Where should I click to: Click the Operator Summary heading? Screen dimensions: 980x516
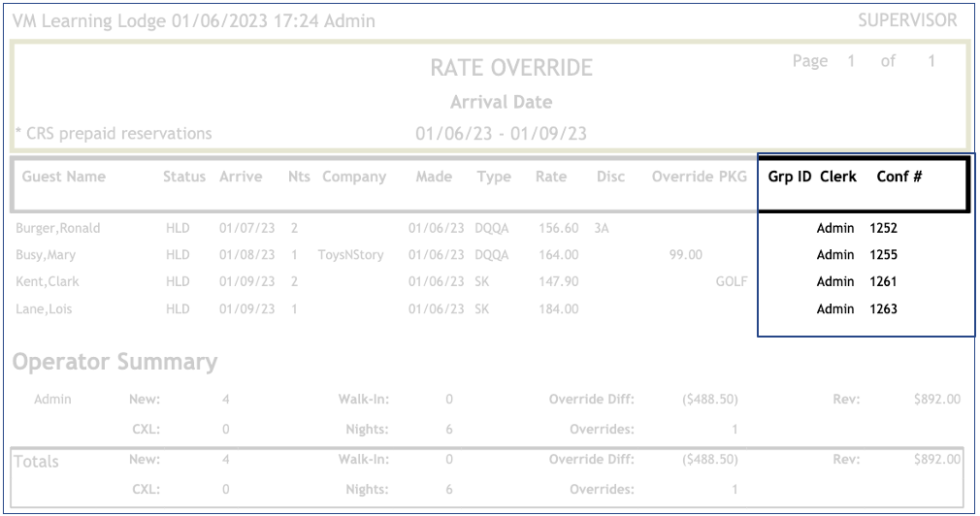coord(114,363)
